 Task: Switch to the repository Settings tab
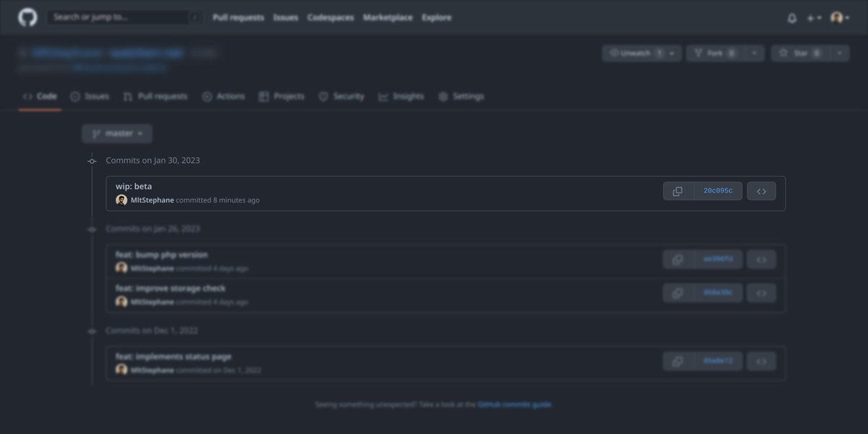coord(461,96)
